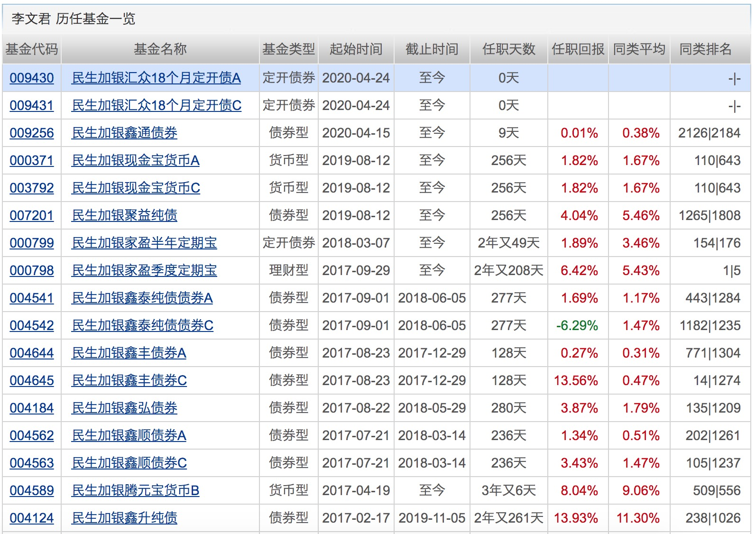Open fund code 000371 link
Screen dimensions: 756x534
pos(32,160)
